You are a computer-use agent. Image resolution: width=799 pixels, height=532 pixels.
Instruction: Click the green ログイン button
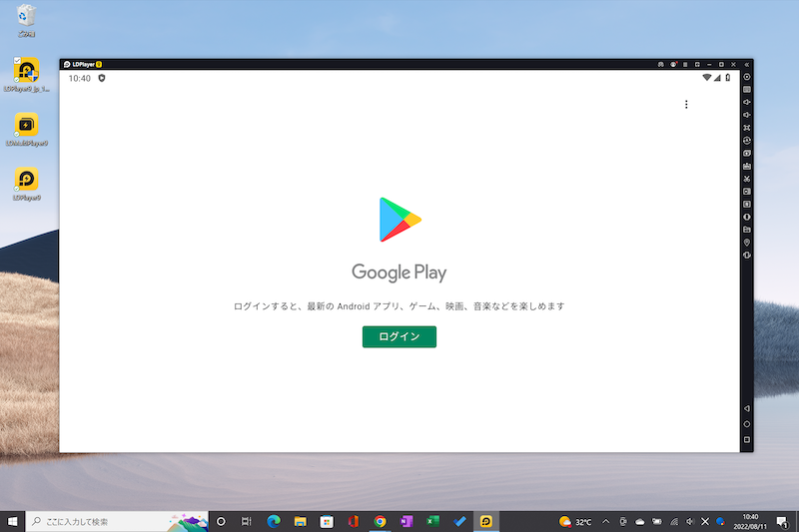coord(399,337)
